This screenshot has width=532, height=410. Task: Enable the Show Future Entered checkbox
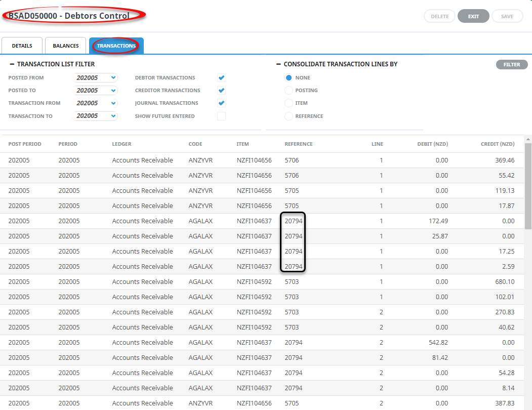coord(221,116)
